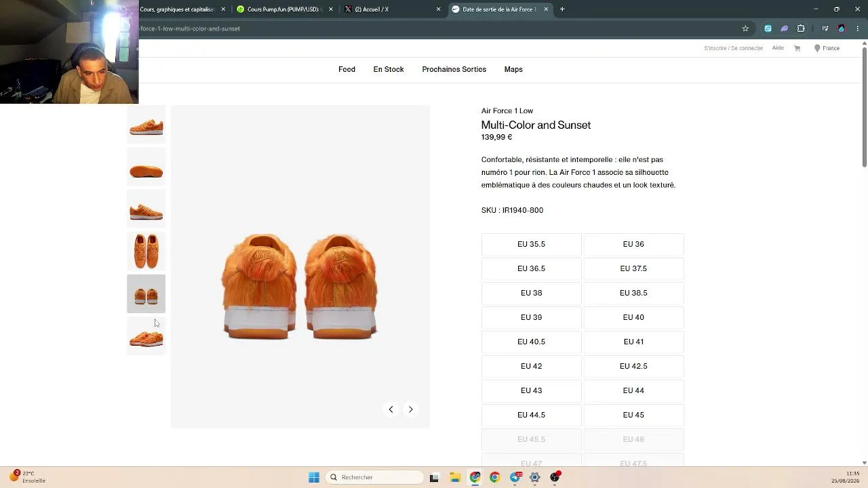868x488 pixels.
Task: Open the Prochaines Sorties menu item
Action: tap(454, 69)
